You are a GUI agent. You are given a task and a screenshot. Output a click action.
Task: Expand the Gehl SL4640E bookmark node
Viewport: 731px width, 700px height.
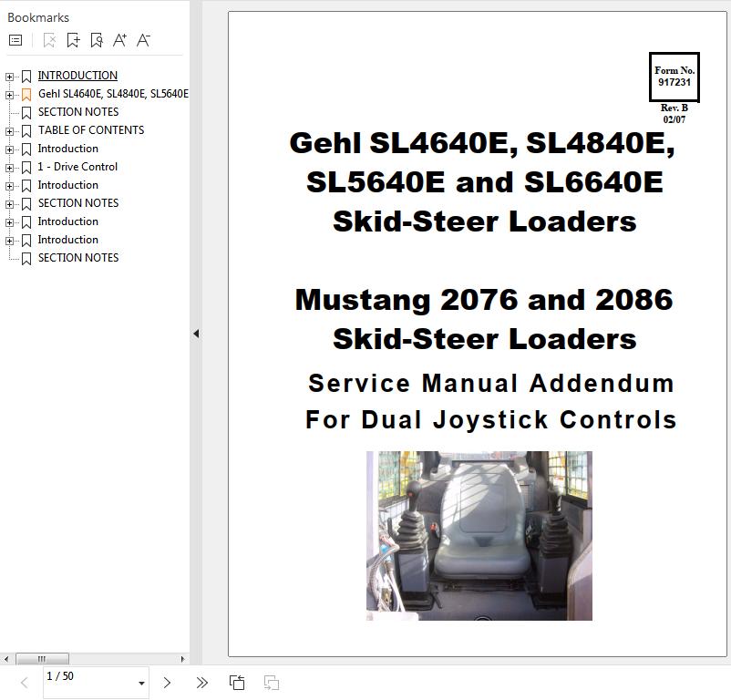click(9, 95)
